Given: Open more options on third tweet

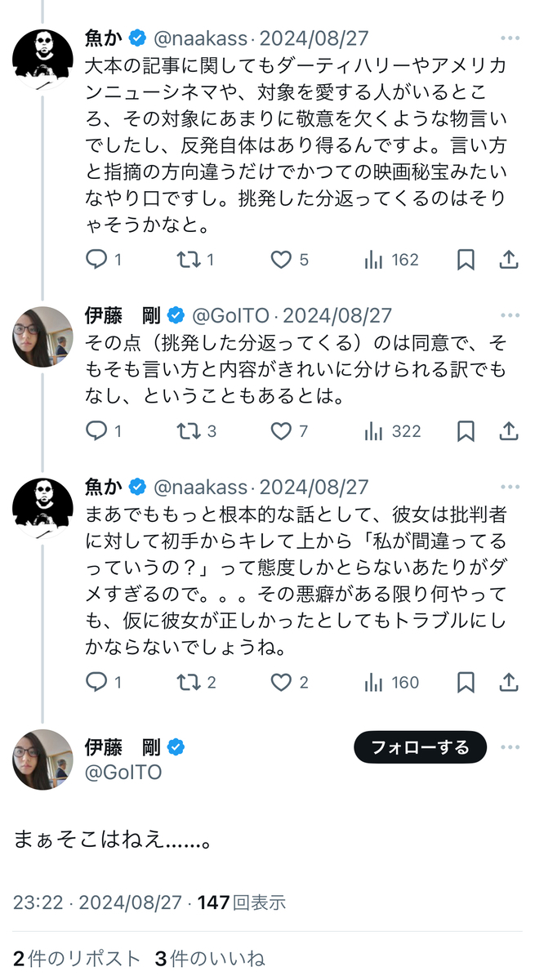Looking at the screenshot, I should (x=510, y=488).
